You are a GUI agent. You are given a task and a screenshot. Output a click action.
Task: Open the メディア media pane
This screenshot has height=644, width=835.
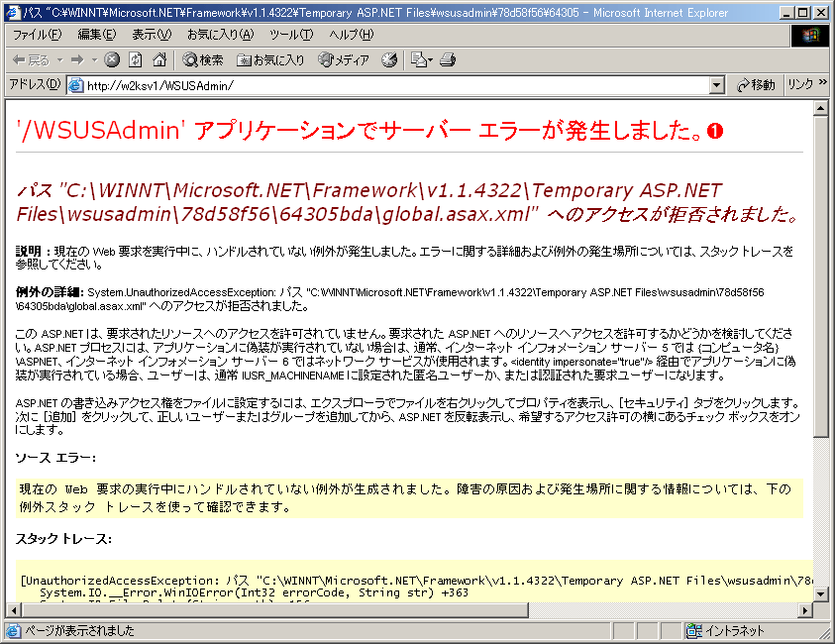click(x=344, y=59)
